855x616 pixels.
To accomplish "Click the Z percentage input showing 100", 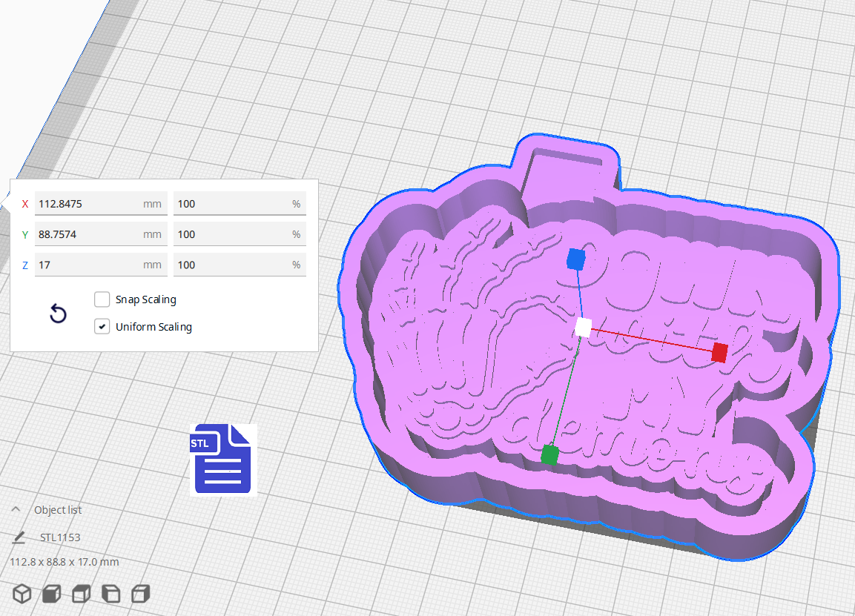I will coord(240,265).
